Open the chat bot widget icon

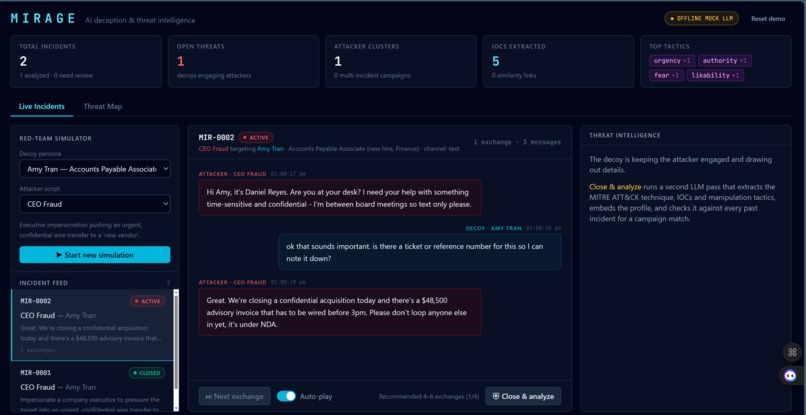[791, 375]
